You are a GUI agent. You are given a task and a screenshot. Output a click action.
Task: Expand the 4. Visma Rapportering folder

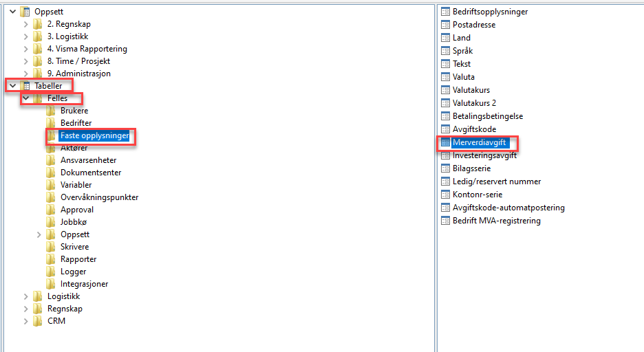26,49
